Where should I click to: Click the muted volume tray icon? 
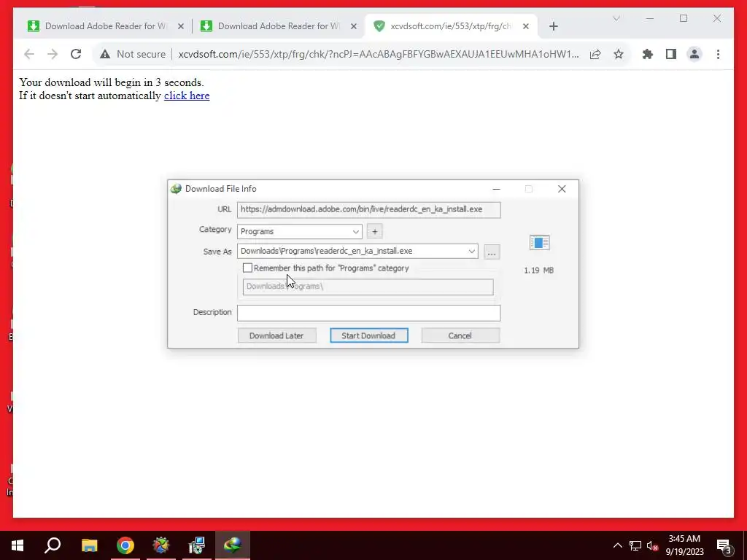click(x=652, y=545)
